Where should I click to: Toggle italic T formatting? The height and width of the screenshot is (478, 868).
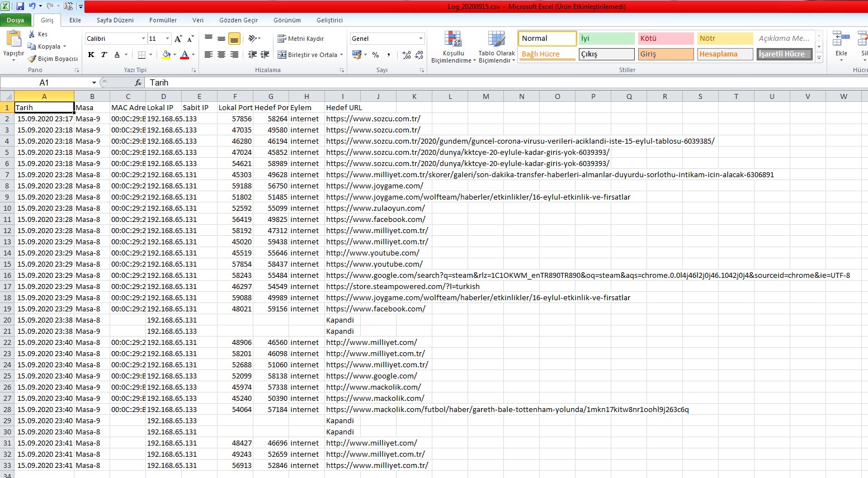tap(103, 55)
